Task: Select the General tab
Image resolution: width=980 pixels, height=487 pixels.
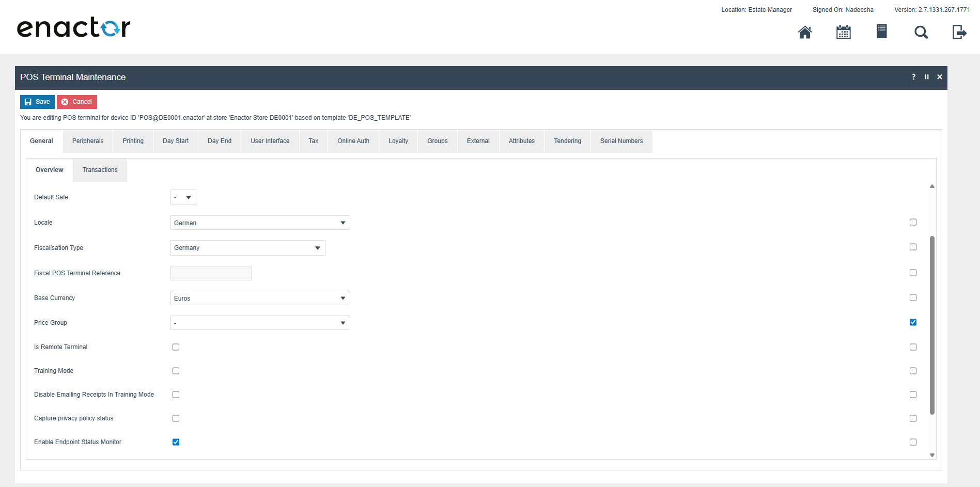Action: [41, 141]
